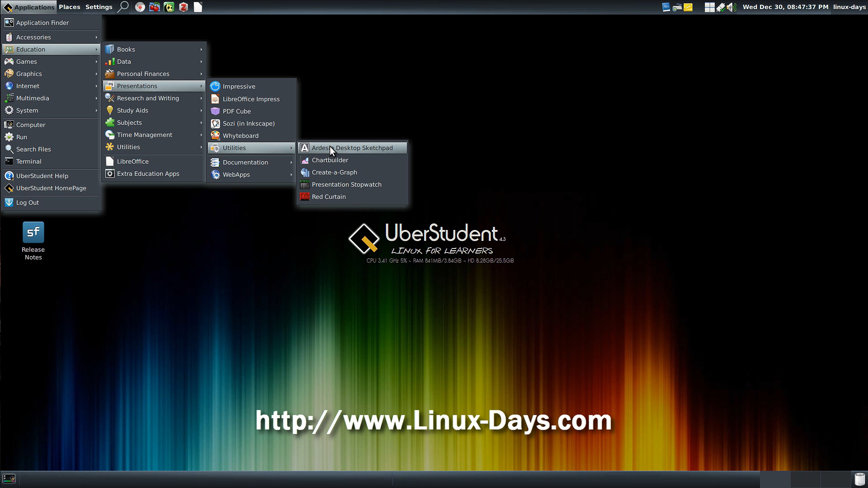The height and width of the screenshot is (488, 868).
Task: Click the linux-days user button
Action: click(849, 7)
